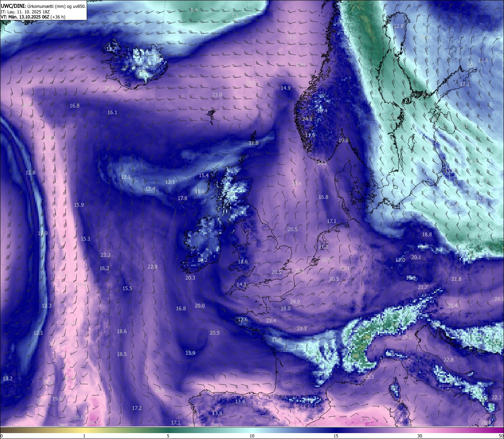Click the '10.2' value over Ireland
The height and width of the screenshot is (439, 504).
point(202,260)
